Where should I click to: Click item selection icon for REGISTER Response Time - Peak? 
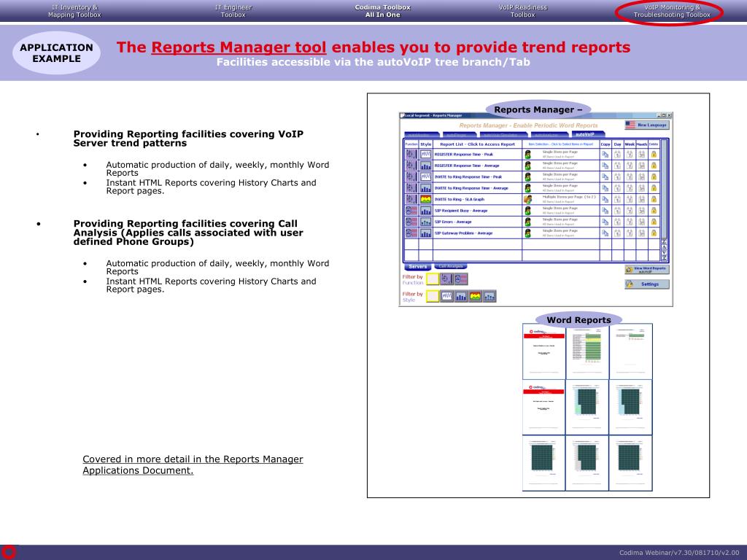[528, 155]
